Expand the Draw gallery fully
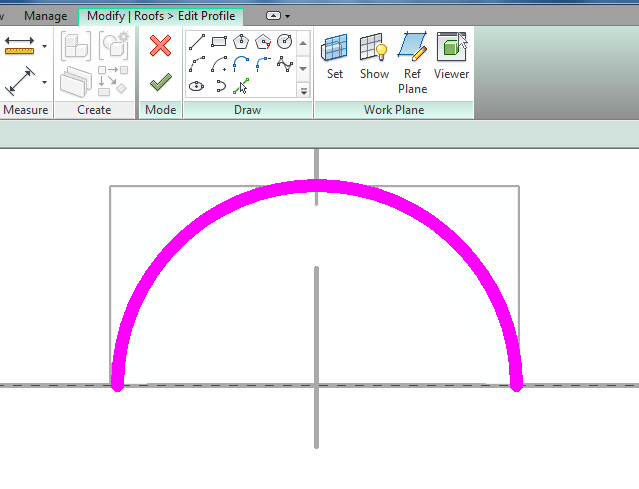Viewport: 639px width, 489px height. tap(304, 90)
